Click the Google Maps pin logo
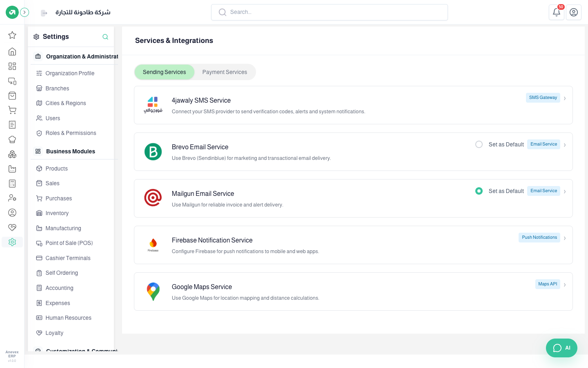This screenshot has width=588, height=368. [x=153, y=292]
